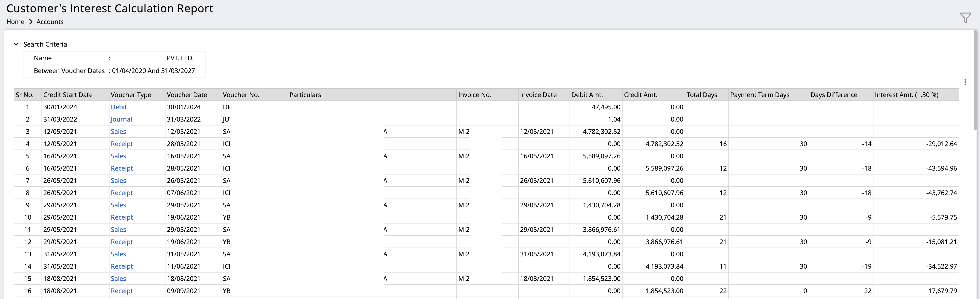Select the voucher date range text

point(153,71)
